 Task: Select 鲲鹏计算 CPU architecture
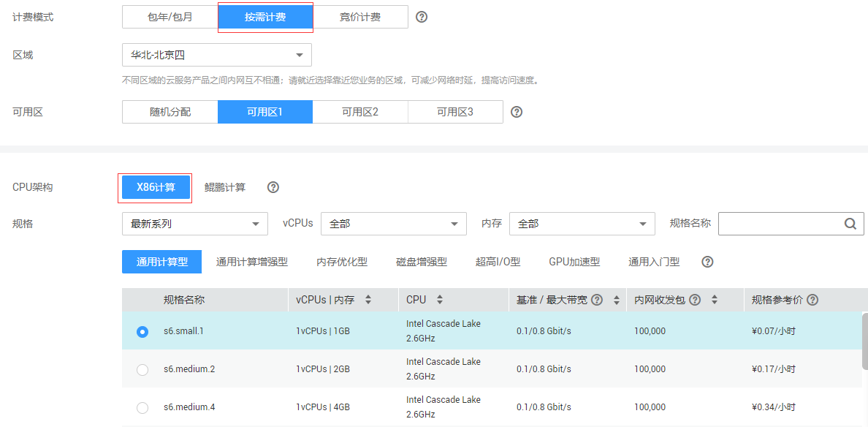point(225,187)
